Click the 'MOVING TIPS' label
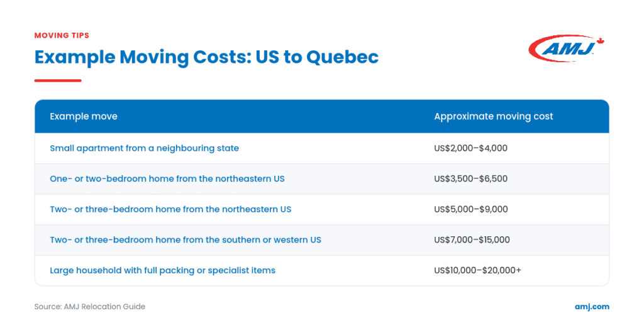The width and height of the screenshot is (644, 328). 62,36
